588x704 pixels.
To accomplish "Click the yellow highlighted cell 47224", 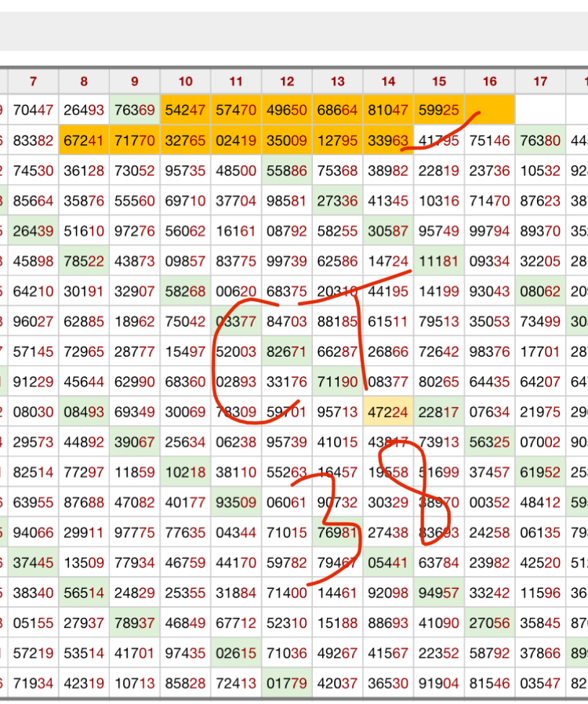I will click(388, 412).
